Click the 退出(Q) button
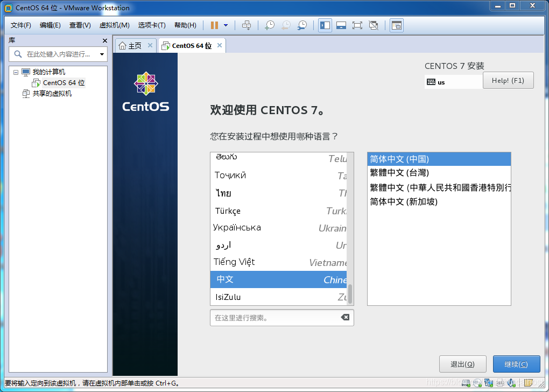Image resolution: width=549 pixels, height=392 pixels. [462, 365]
